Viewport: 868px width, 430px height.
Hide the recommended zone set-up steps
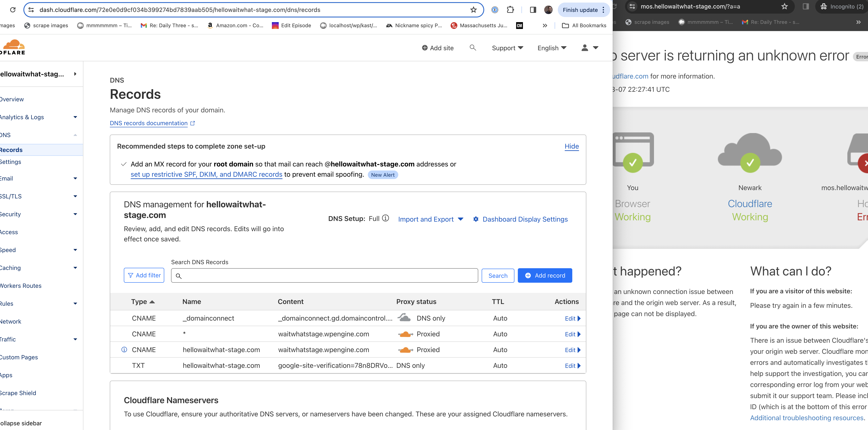(571, 146)
